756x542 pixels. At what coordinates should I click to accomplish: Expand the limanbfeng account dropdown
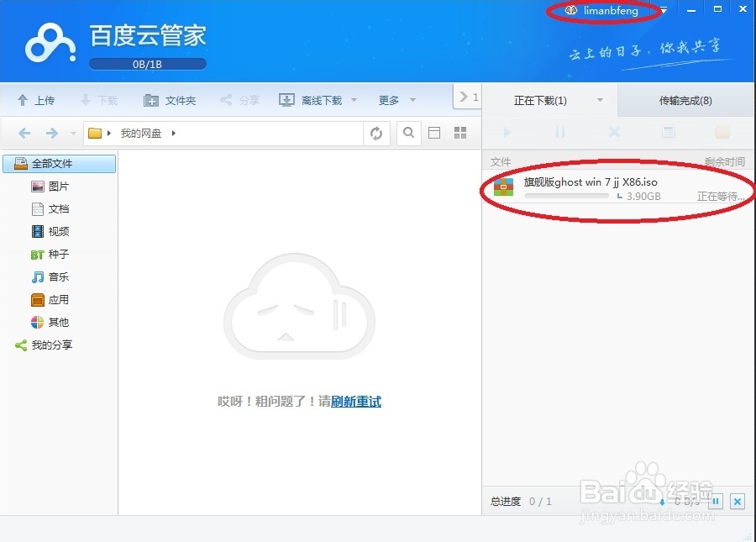coord(662,9)
